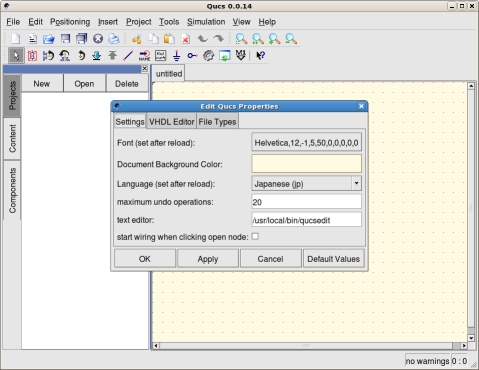Open the Positioning menu
The width and height of the screenshot is (479, 370).
pos(70,22)
